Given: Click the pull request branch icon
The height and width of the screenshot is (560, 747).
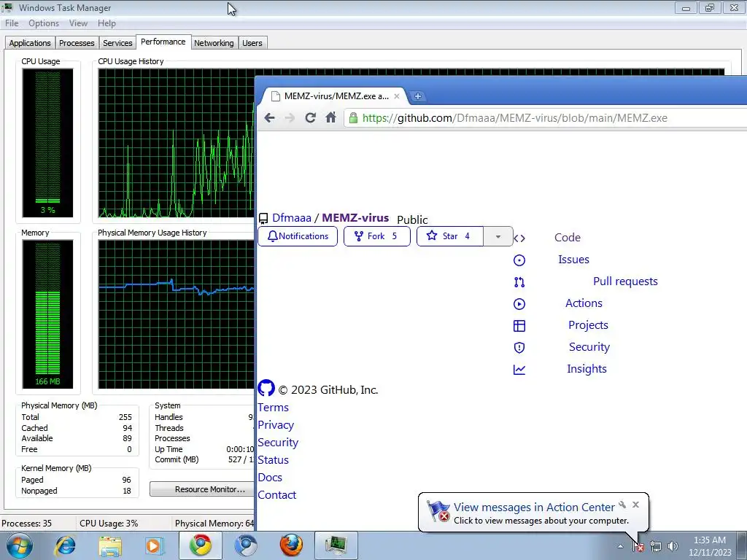Looking at the screenshot, I should (x=519, y=282).
